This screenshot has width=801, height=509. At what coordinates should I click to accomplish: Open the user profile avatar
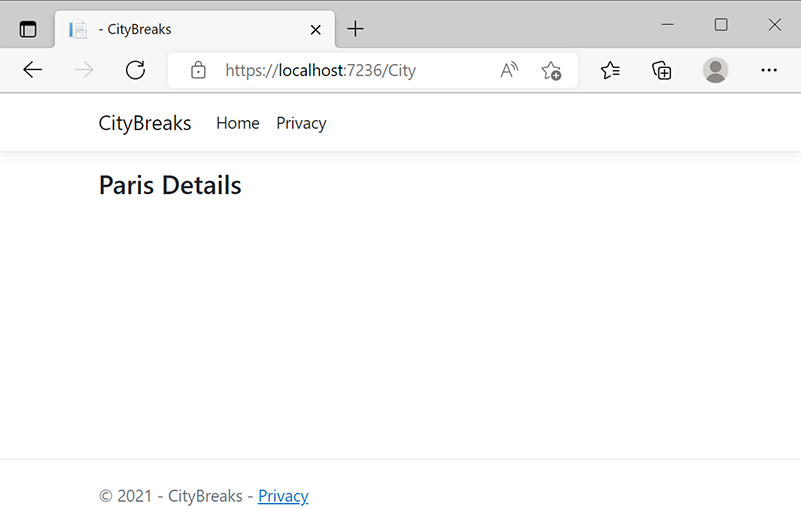(715, 70)
